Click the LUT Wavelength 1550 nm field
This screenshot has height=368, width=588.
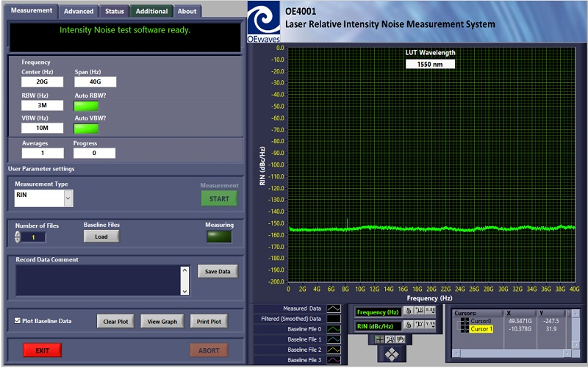click(x=430, y=64)
